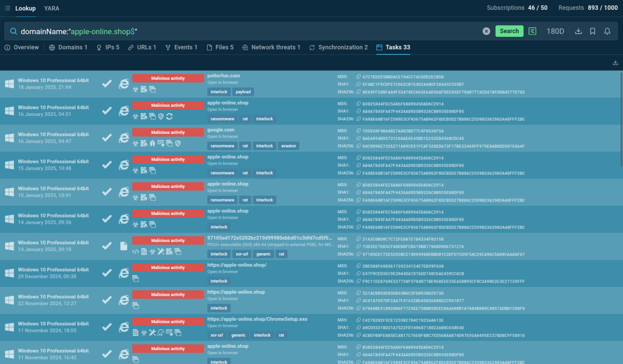Click the Windows logo on the first task row
The image size is (623, 364).
tap(9, 84)
